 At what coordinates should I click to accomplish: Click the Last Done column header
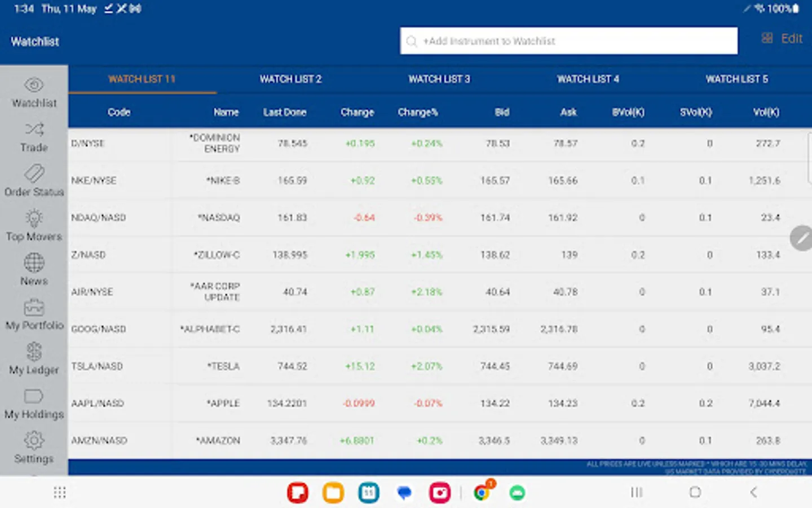point(284,112)
